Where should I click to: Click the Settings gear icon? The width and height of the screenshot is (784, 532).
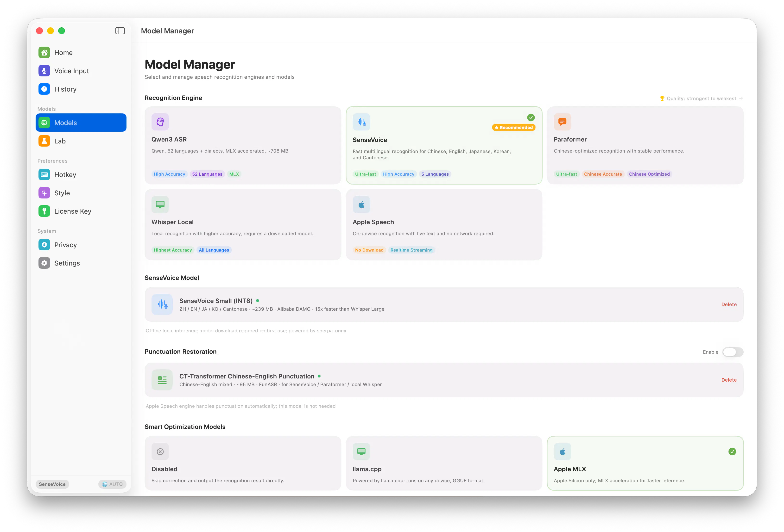coord(44,263)
